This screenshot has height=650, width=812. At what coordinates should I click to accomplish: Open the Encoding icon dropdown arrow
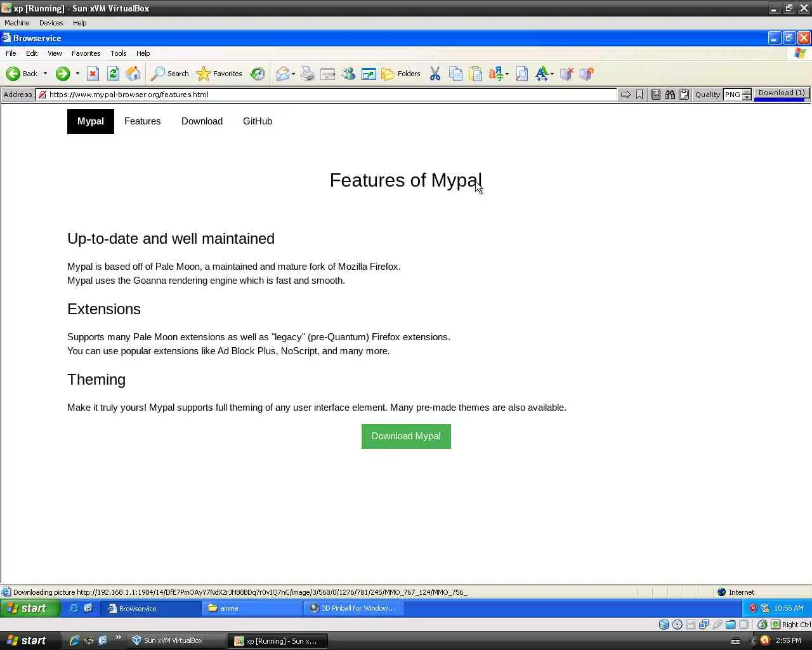click(x=507, y=74)
